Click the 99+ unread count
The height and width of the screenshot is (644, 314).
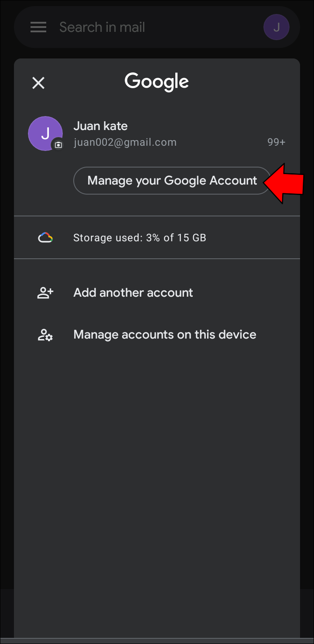pyautogui.click(x=276, y=142)
